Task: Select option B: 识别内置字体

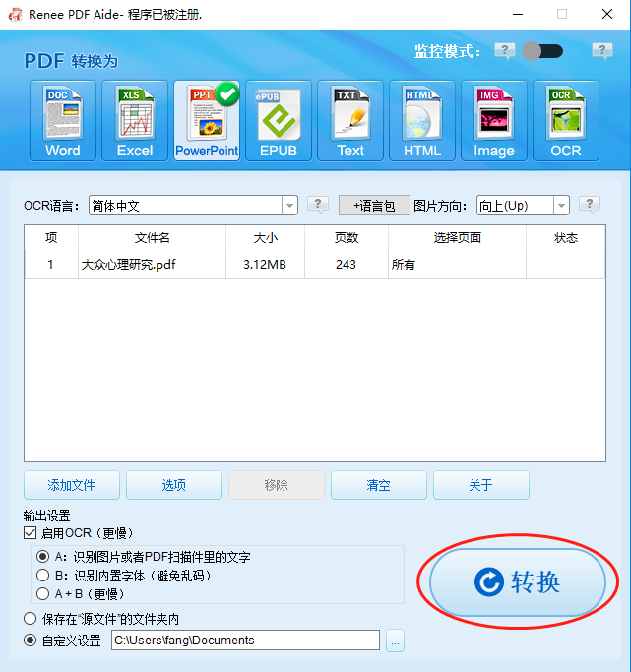Action: (43, 576)
